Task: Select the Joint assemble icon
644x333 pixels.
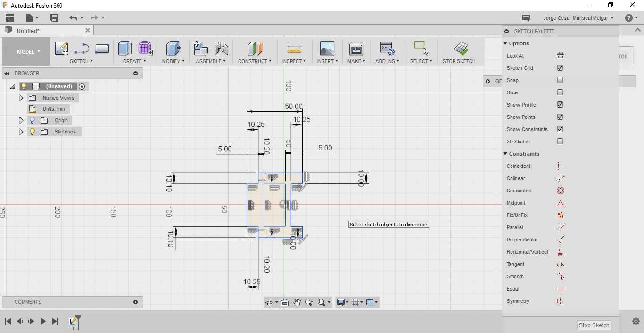Action: 221,48
